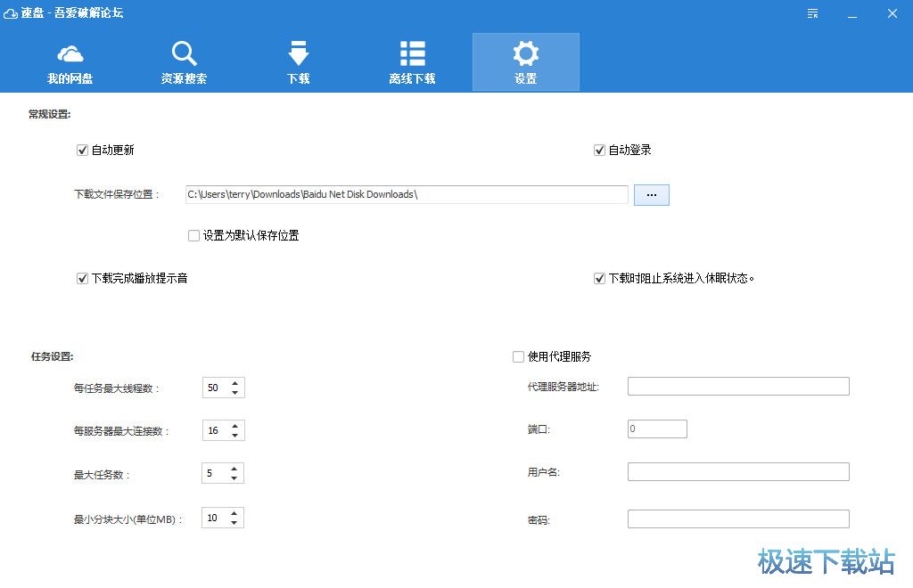Click the download save path text box
The image size is (913, 588).
coord(407,195)
